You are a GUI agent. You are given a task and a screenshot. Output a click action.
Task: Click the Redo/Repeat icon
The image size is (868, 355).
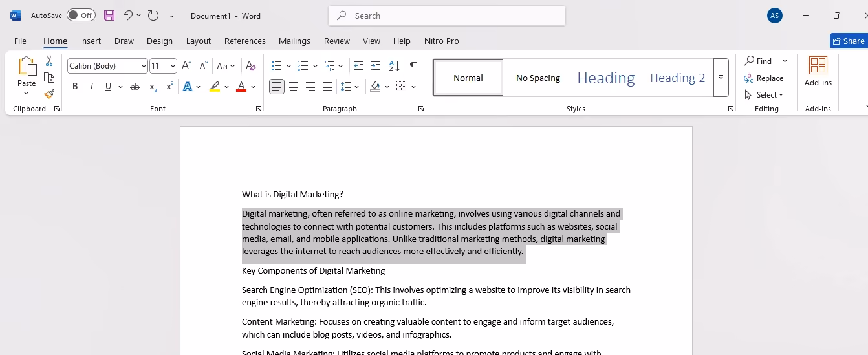(x=153, y=16)
